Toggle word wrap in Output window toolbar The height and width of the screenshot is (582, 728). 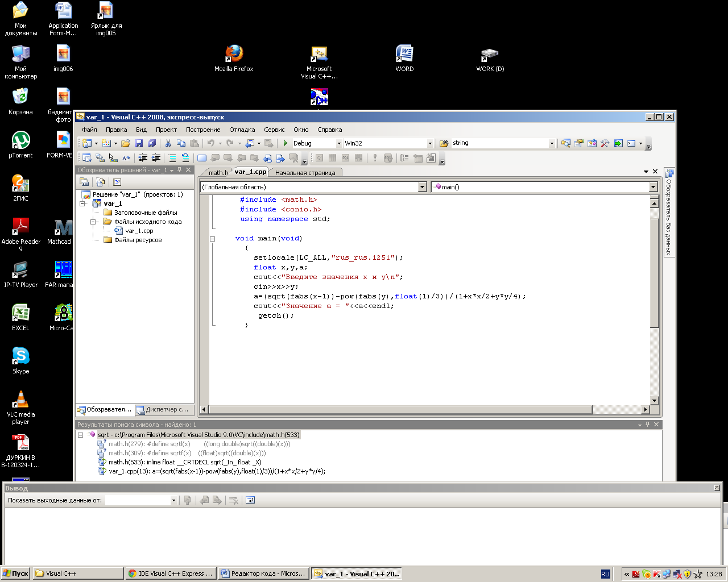point(250,500)
